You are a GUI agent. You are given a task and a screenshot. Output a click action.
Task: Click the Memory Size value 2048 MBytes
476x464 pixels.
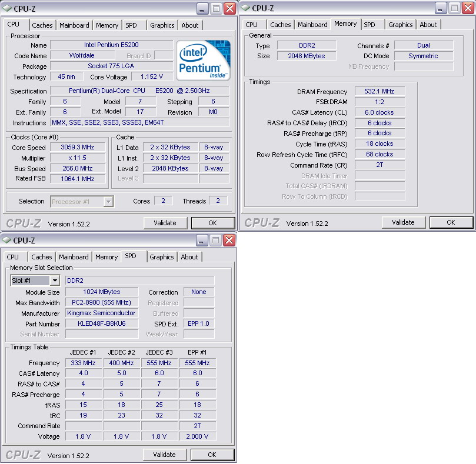pyautogui.click(x=307, y=56)
